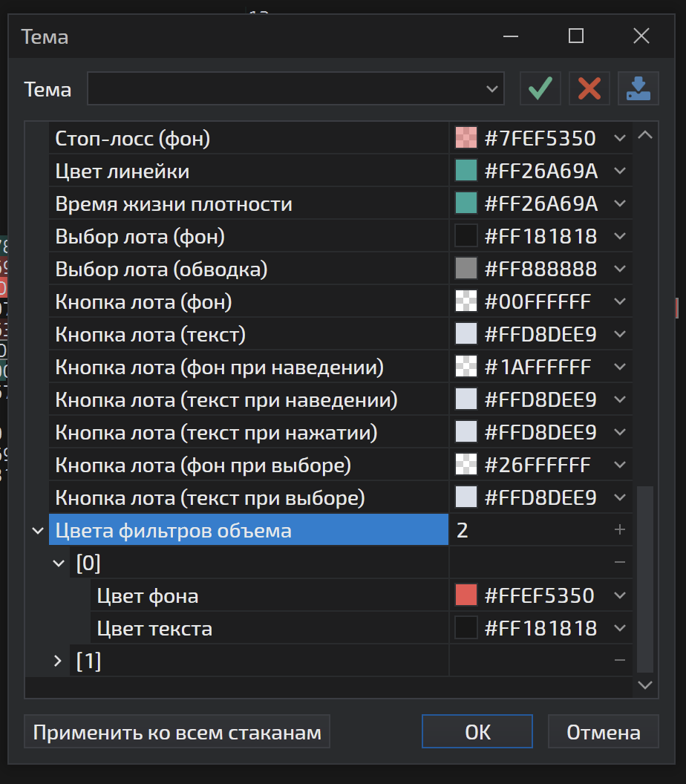The image size is (686, 784).
Task: Confirm with the OK button
Action: 477,732
